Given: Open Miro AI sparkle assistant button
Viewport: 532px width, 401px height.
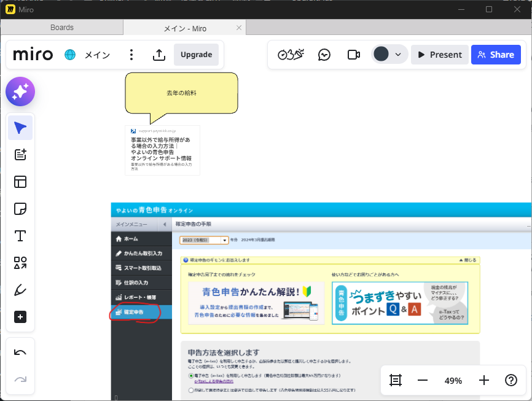Looking at the screenshot, I should point(20,92).
